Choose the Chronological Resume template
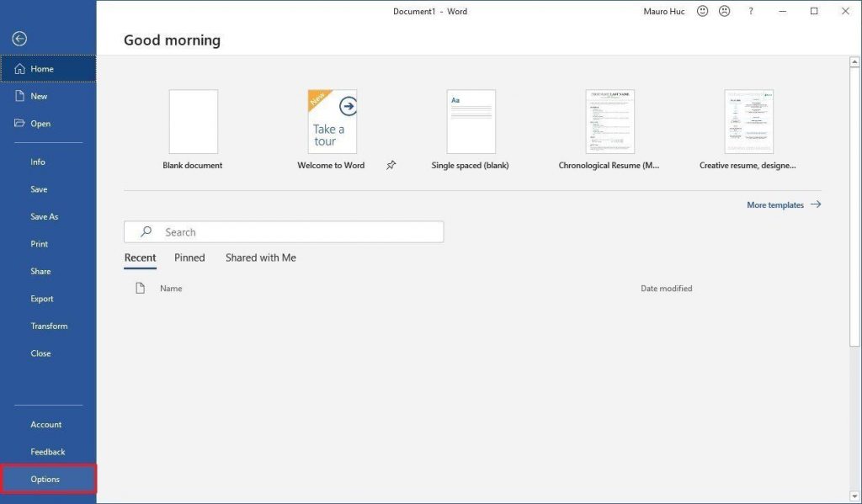862x504 pixels. pyautogui.click(x=609, y=122)
